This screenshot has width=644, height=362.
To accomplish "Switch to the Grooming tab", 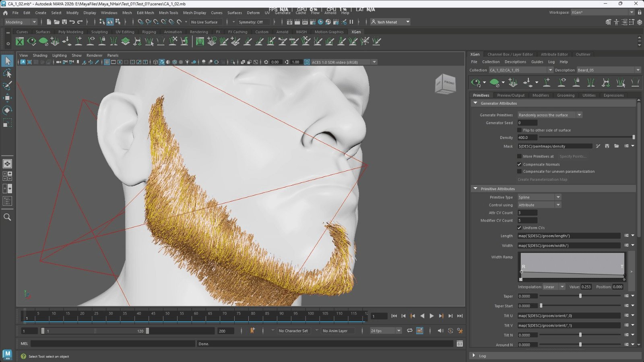I will (x=566, y=95).
